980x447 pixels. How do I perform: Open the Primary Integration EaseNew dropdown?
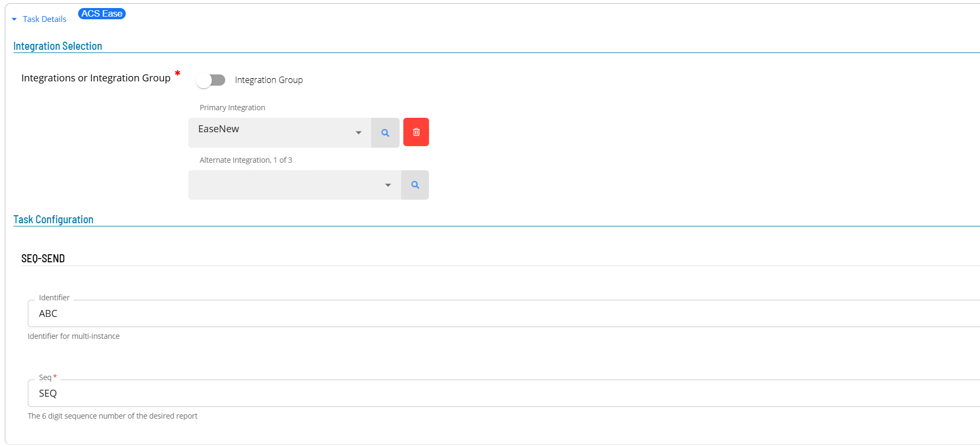(280, 132)
